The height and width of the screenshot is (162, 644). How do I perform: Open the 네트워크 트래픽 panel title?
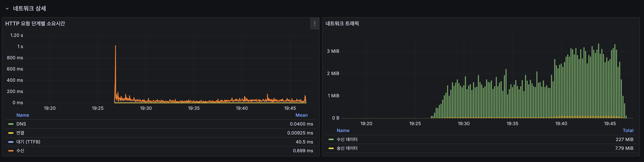click(x=342, y=24)
